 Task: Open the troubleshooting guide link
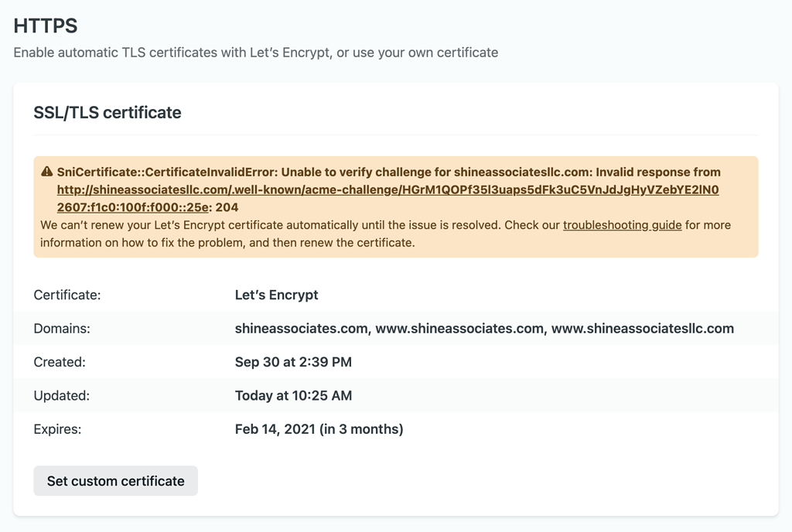(623, 225)
